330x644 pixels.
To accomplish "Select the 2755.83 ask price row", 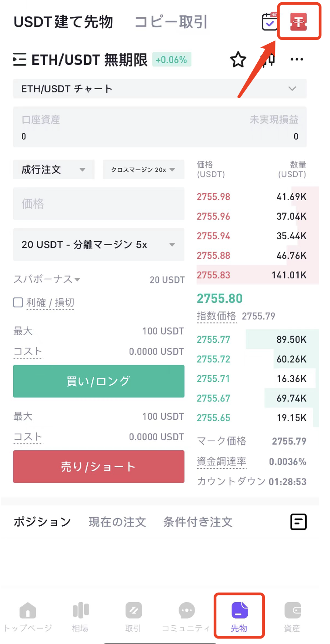I will (x=252, y=275).
